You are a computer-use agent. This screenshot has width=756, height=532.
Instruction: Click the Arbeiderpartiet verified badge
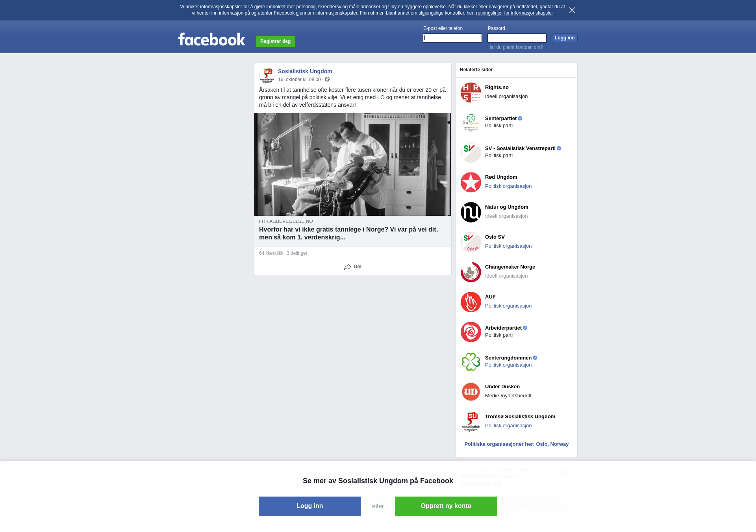click(525, 328)
